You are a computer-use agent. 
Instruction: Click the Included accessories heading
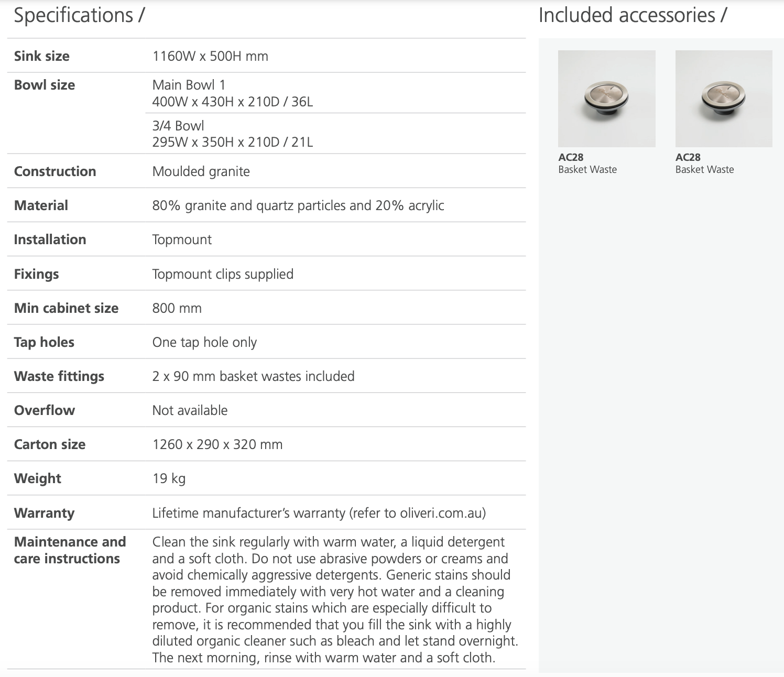click(x=632, y=15)
